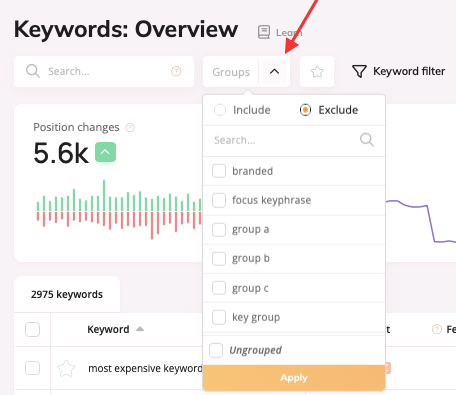This screenshot has height=395, width=456.
Task: Focus the main Search field
Action: [104, 71]
